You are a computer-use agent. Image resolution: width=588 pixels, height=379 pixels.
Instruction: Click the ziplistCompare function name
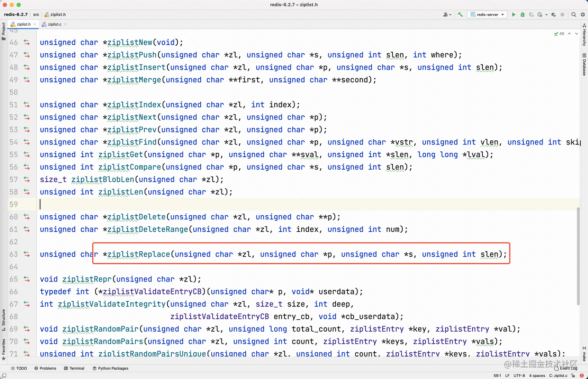tap(130, 167)
